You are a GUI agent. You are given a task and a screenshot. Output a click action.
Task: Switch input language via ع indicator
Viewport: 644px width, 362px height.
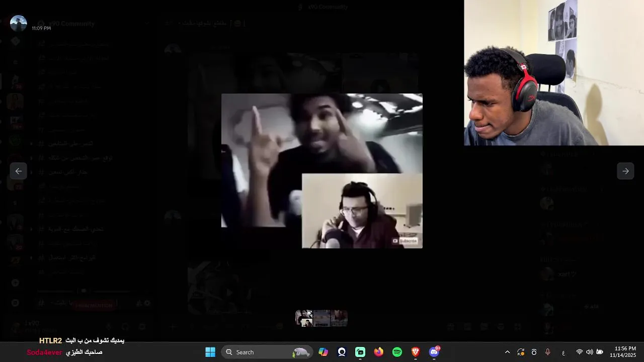click(563, 352)
